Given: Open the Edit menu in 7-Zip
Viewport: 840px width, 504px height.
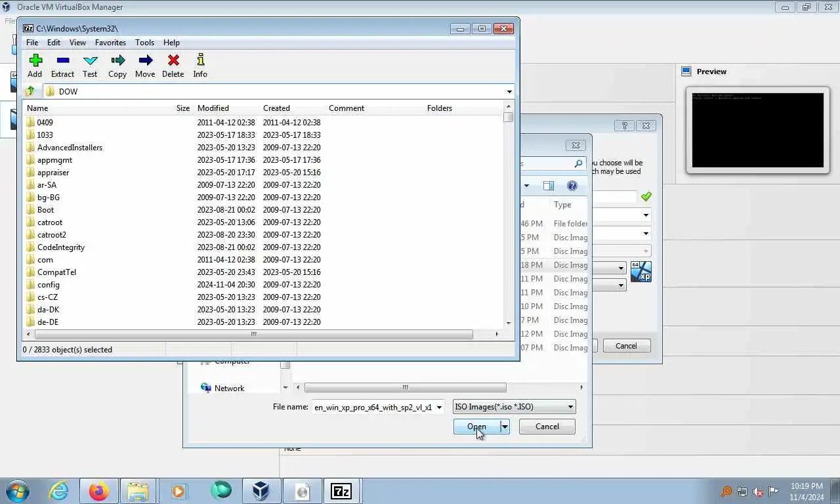Looking at the screenshot, I should [x=54, y=43].
